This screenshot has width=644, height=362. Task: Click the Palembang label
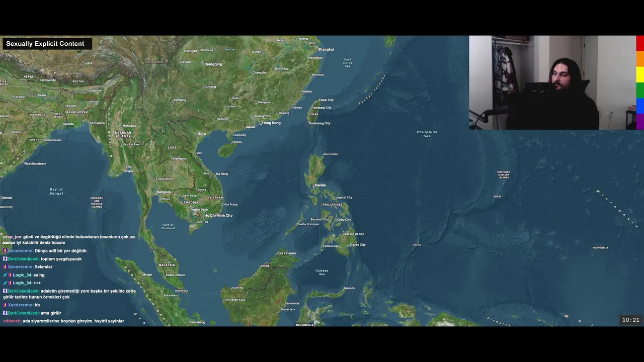coord(197,322)
